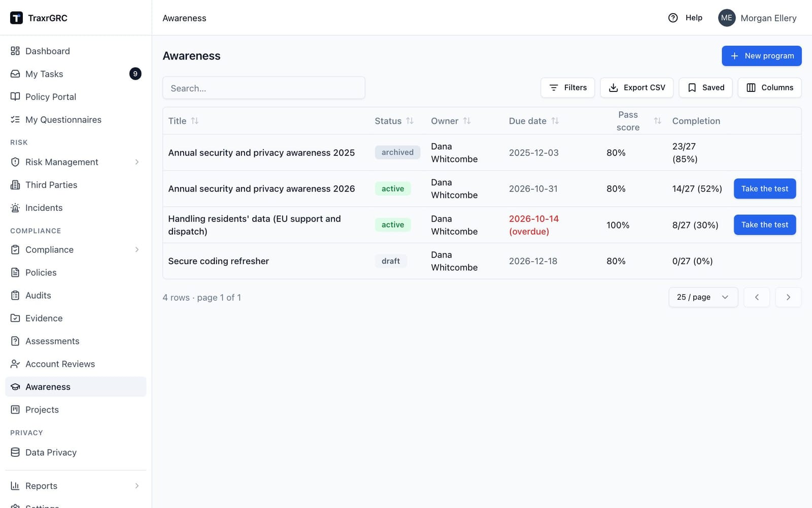The width and height of the screenshot is (812, 508).
Task: Click the Third Parties building icon
Action: pos(15,185)
